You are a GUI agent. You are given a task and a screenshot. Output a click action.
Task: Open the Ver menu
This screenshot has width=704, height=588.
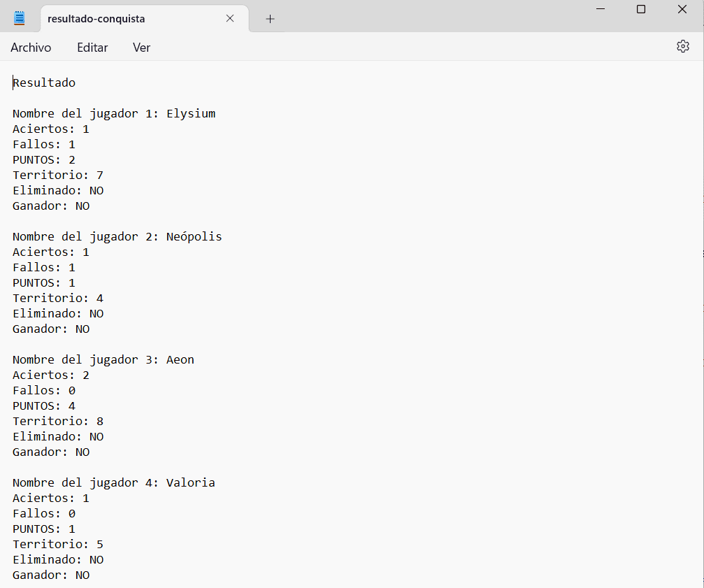coord(141,48)
